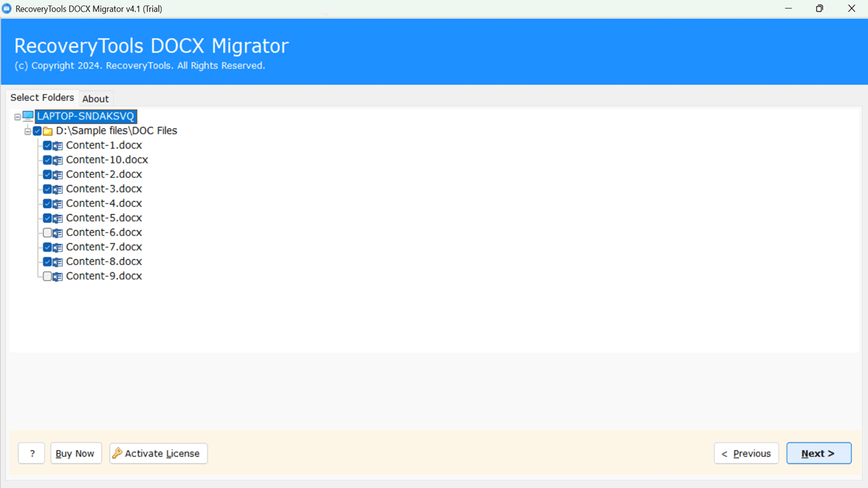Screen dimensions: 868x488
Task: Click the Word file icon beside Content-8.docx
Action: tap(58, 262)
